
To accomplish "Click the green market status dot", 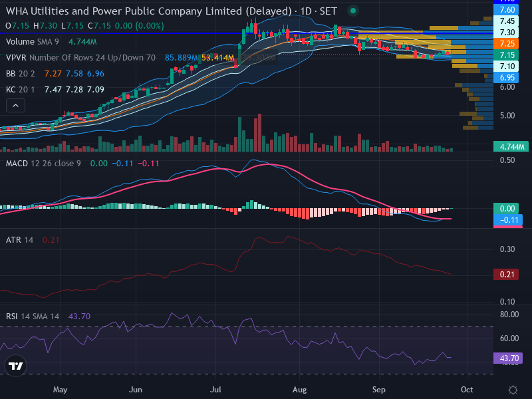I will (x=353, y=11).
